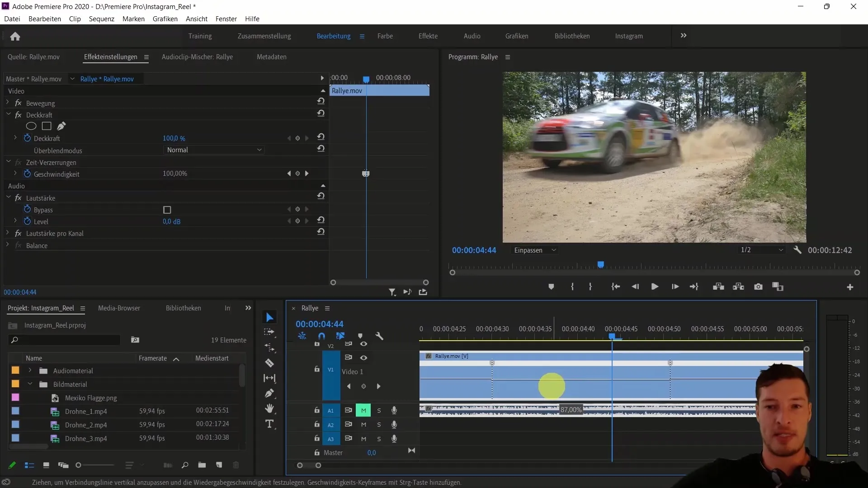Step forward one frame
Screen dimensions: 868x488
click(x=675, y=287)
